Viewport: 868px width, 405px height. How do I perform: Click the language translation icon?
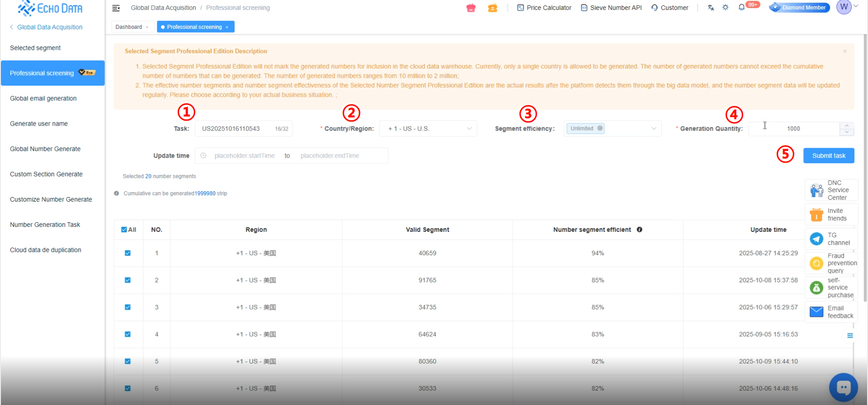(x=711, y=8)
